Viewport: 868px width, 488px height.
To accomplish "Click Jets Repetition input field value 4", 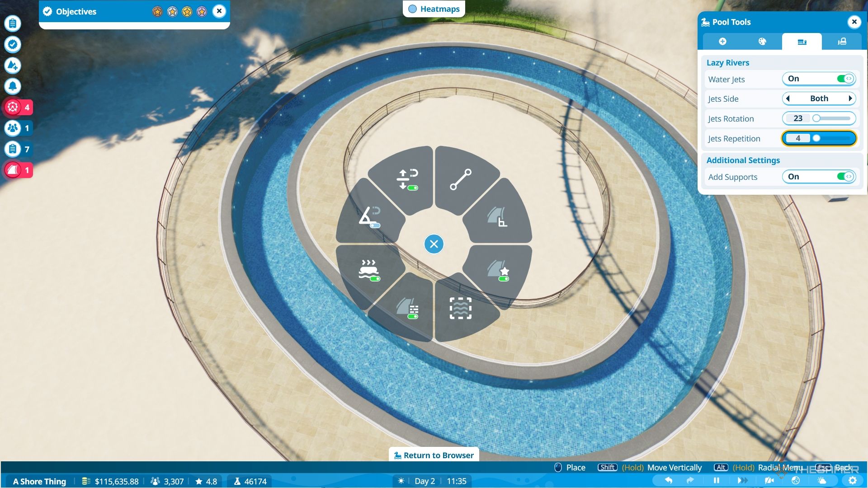I will [x=797, y=138].
